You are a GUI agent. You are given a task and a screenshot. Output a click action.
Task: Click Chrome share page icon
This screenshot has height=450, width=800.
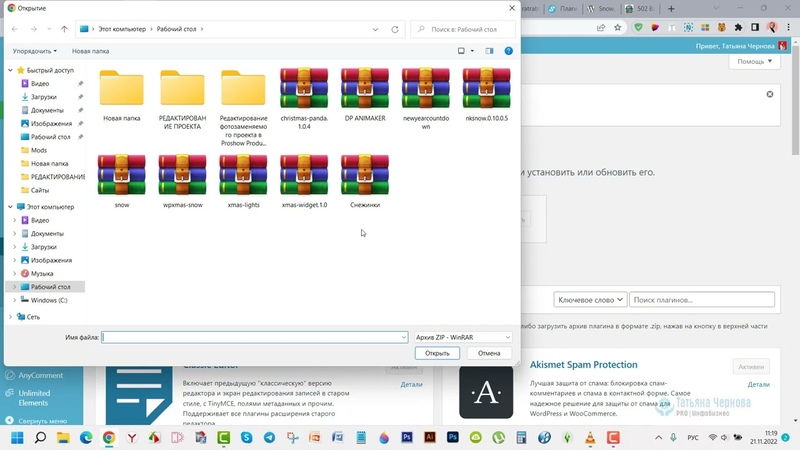point(601,28)
